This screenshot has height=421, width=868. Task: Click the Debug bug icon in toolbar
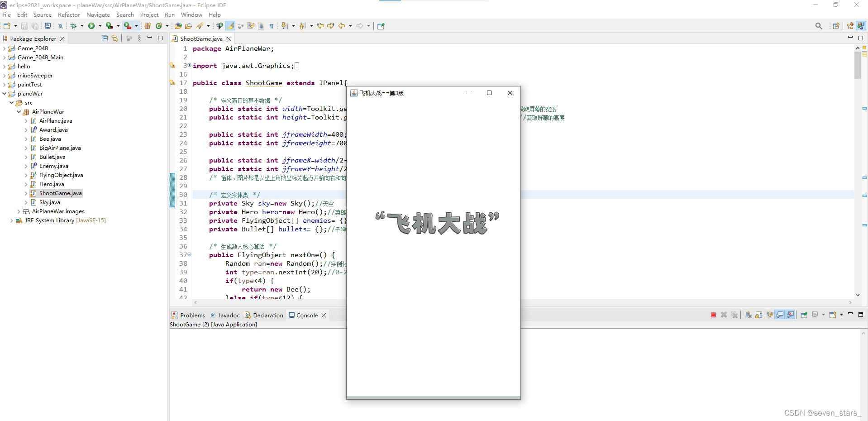[73, 26]
